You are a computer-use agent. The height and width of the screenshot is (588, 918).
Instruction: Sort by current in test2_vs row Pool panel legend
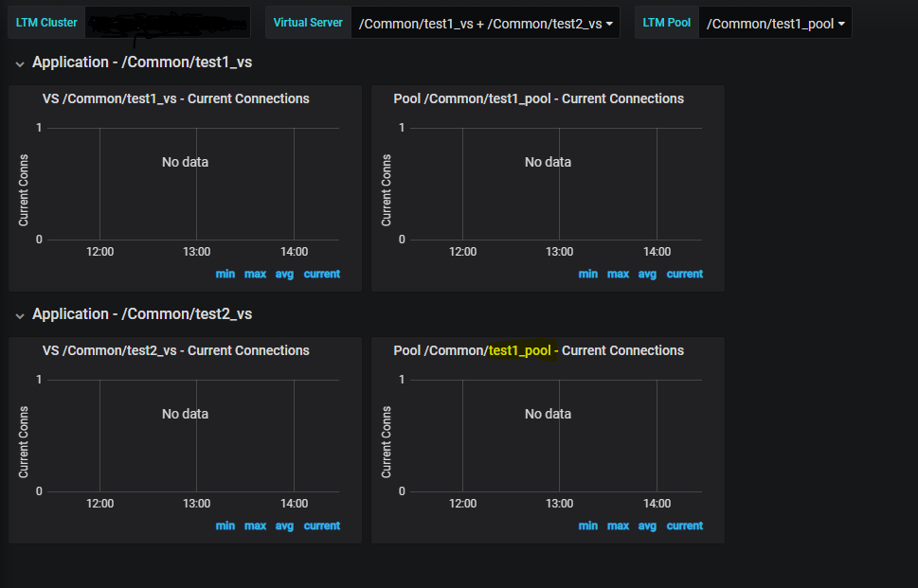(685, 526)
